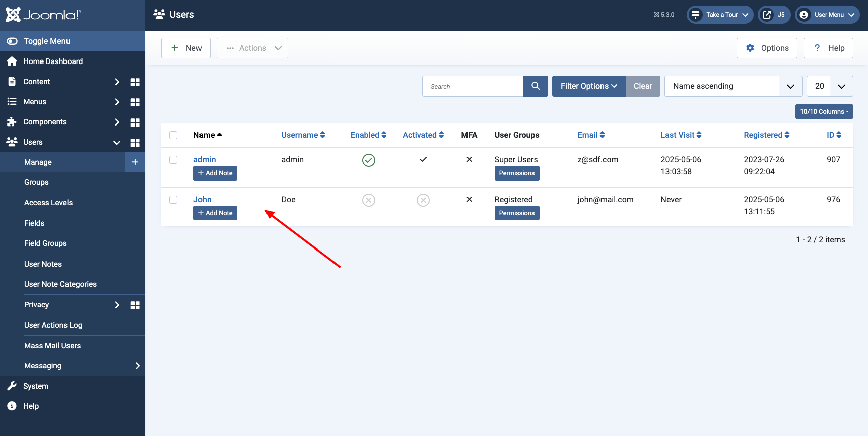Screen dimensions: 868x436
Task: Click the Search input field
Action: point(473,86)
